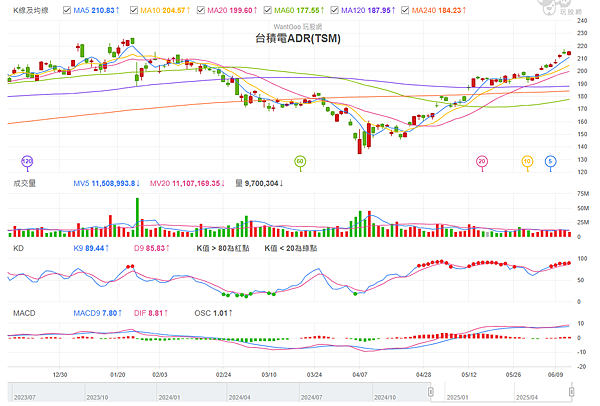Click the purple 120 MA marker pin

[27, 162]
